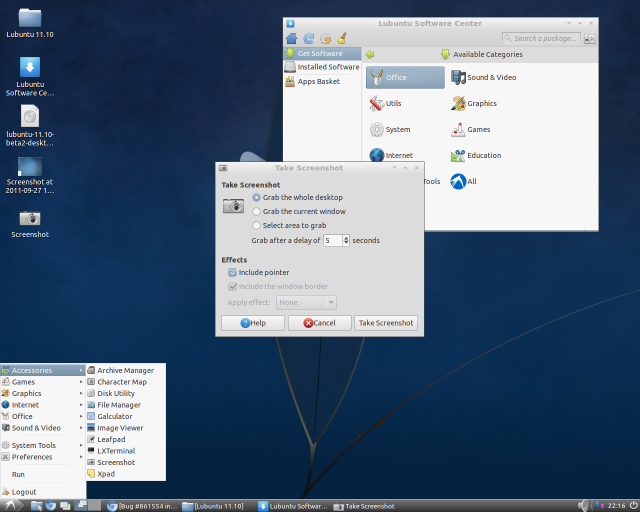Open the Utils category
This screenshot has height=512, width=640.
click(x=385, y=103)
